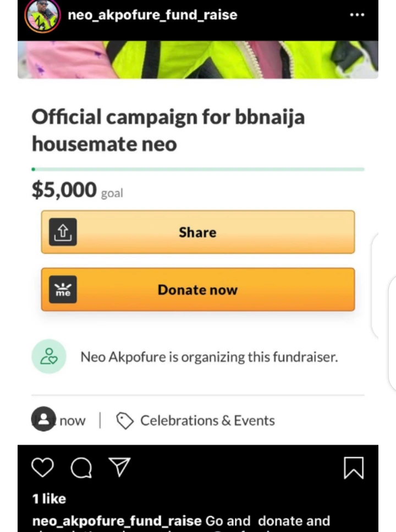The image size is (396, 532).
Task: Tap the grey user avatar icon
Action: pyautogui.click(x=43, y=419)
